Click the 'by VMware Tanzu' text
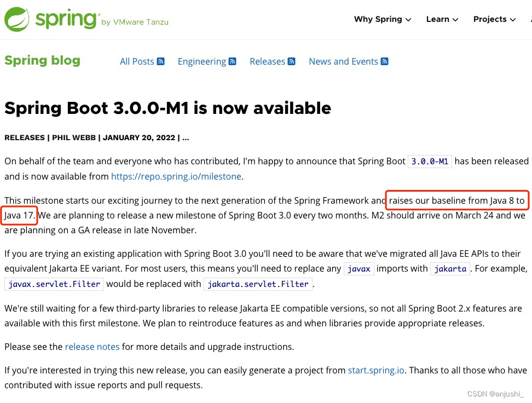Viewport: 532px width, 403px height. click(x=135, y=22)
